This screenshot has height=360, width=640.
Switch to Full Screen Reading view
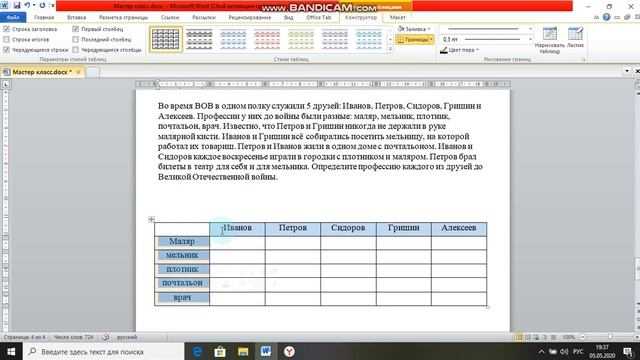[528, 337]
